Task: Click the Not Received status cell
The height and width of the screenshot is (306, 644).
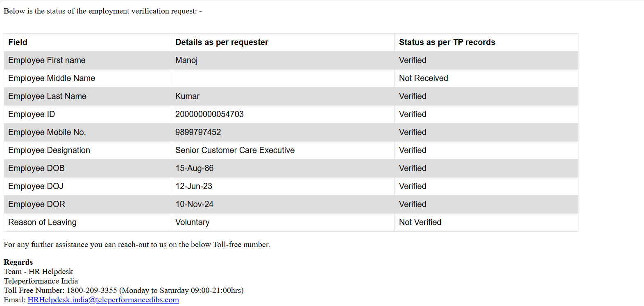Action: click(x=423, y=78)
